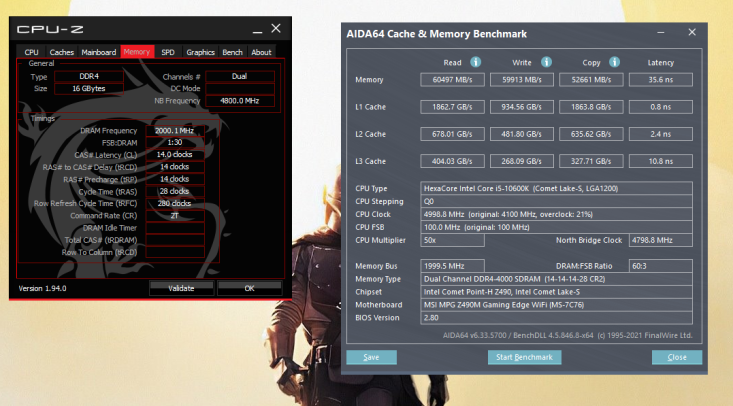Switch to the CPU tab
Image resolution: width=733 pixels, height=406 pixels.
pos(31,52)
